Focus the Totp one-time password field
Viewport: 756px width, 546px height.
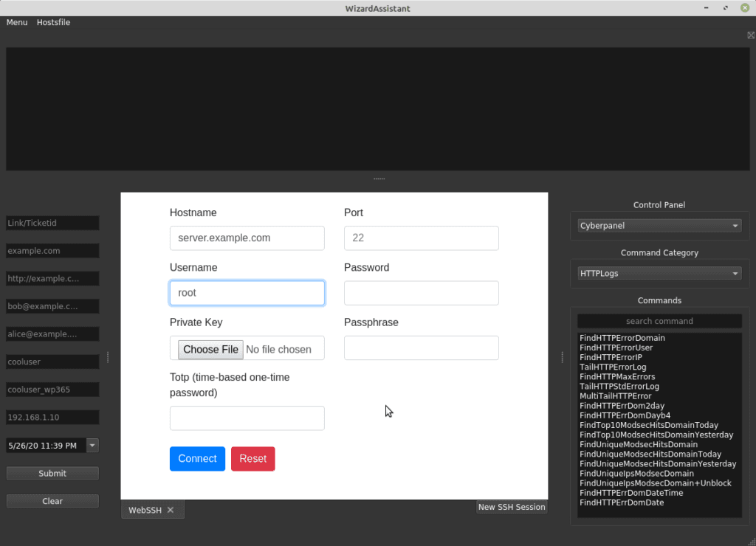coord(247,418)
